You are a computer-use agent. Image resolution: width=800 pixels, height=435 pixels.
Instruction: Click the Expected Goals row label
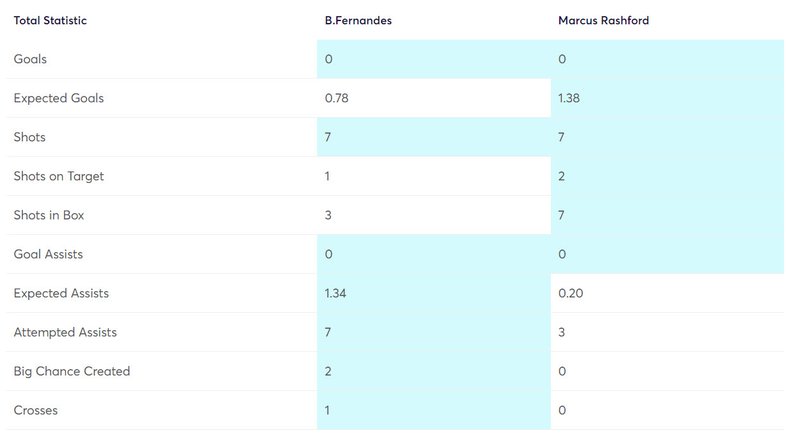pos(59,98)
